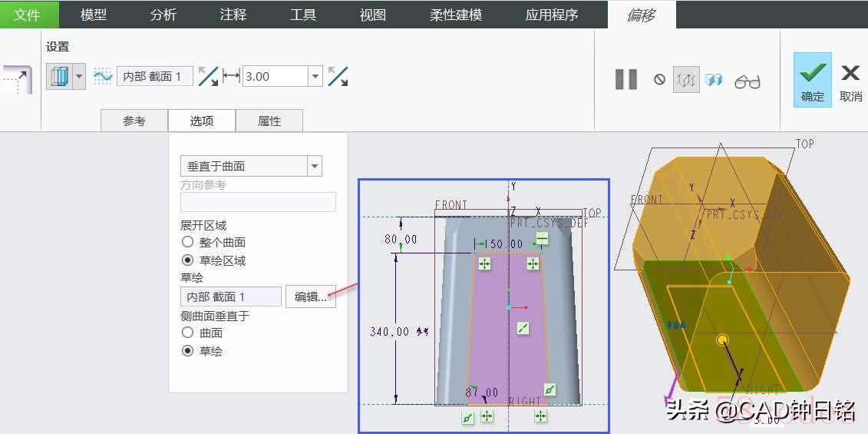Select the unattached wireframe preview icon
Screen dimensions: 868x434
click(686, 79)
